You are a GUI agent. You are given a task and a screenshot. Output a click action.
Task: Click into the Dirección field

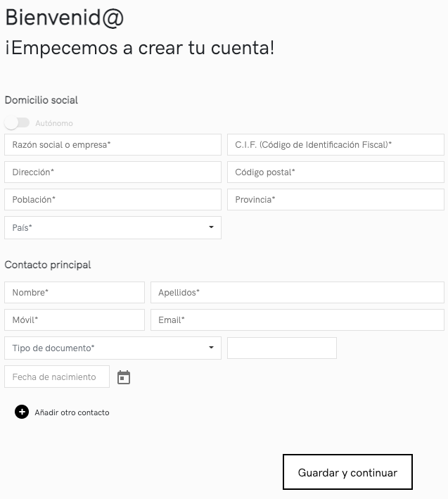[113, 172]
